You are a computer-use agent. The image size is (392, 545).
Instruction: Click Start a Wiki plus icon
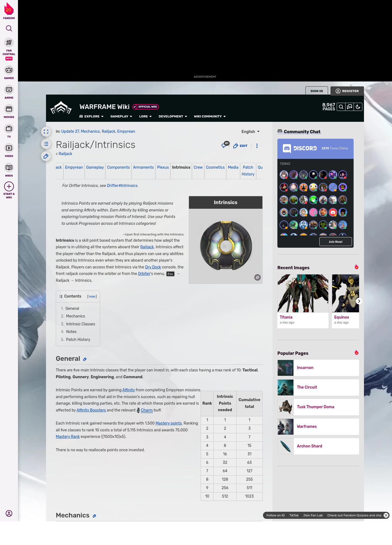point(9,186)
